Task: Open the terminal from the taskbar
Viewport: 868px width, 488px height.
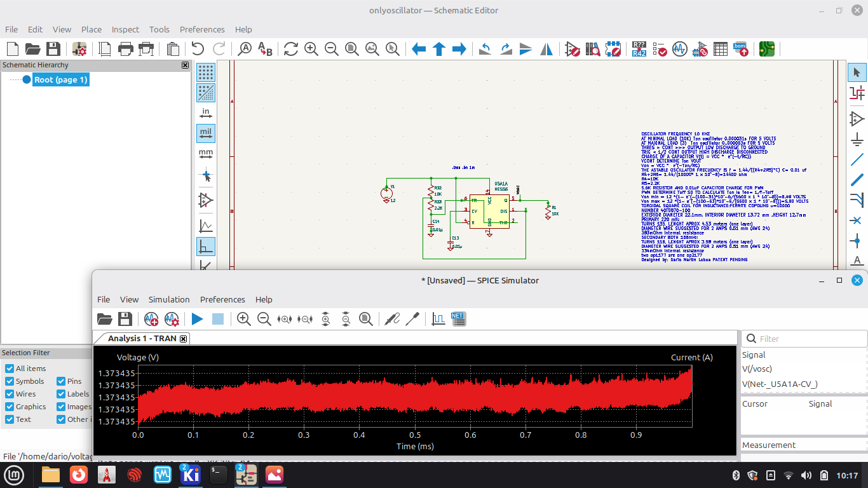Action: pyautogui.click(x=219, y=475)
